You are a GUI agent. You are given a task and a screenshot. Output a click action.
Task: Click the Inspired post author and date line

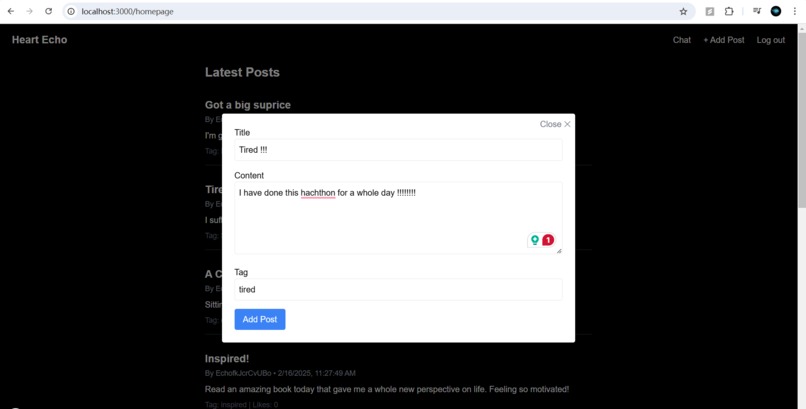(x=280, y=374)
